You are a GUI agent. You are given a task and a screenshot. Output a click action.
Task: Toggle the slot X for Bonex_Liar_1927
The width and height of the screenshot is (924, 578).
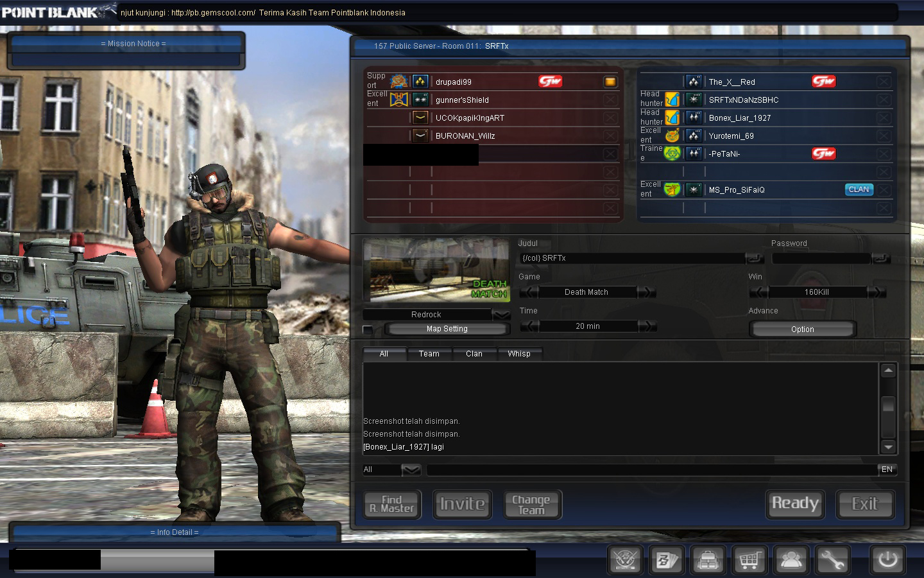pyautogui.click(x=884, y=118)
